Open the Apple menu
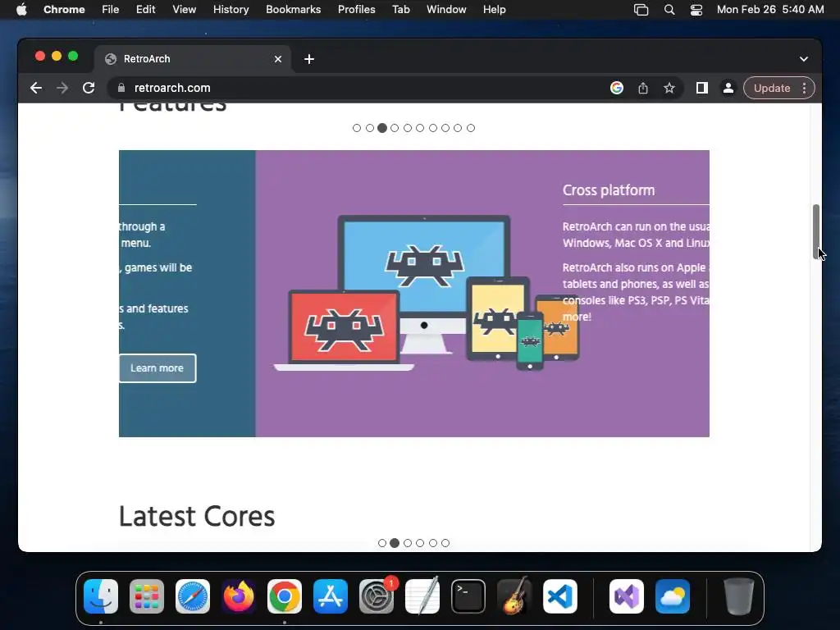 pyautogui.click(x=21, y=9)
